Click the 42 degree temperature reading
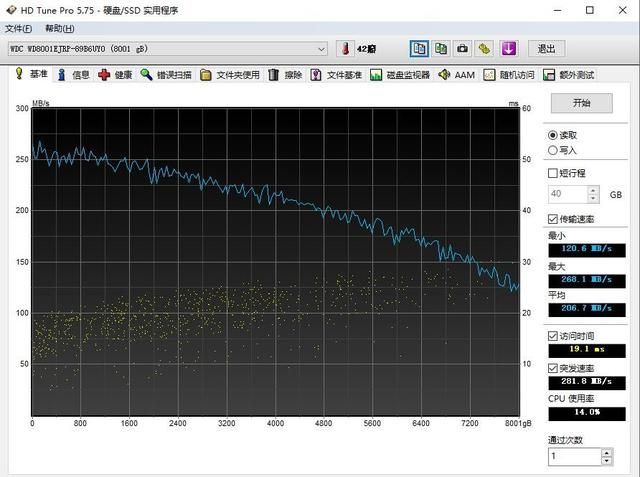 tap(366, 49)
